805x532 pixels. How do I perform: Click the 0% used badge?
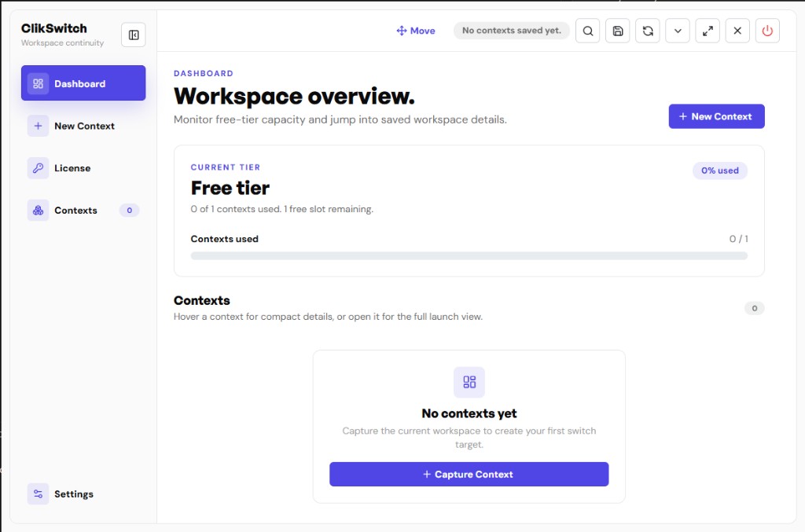(720, 171)
